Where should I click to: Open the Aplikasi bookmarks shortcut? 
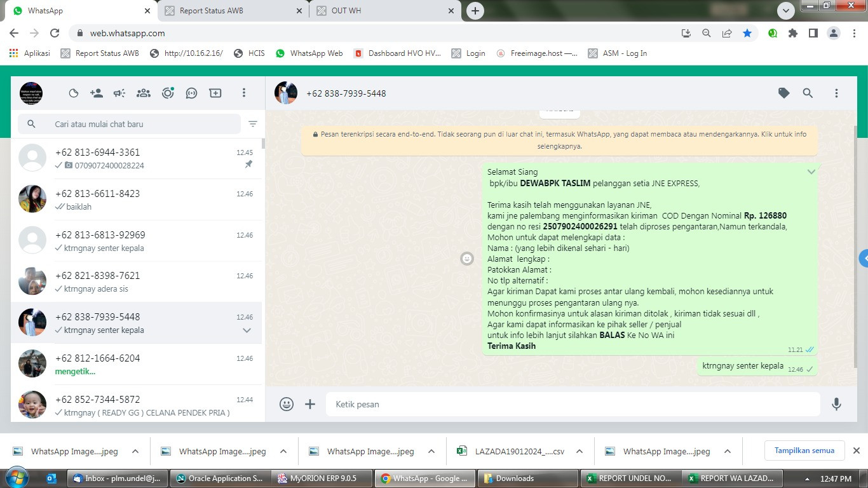[30, 53]
